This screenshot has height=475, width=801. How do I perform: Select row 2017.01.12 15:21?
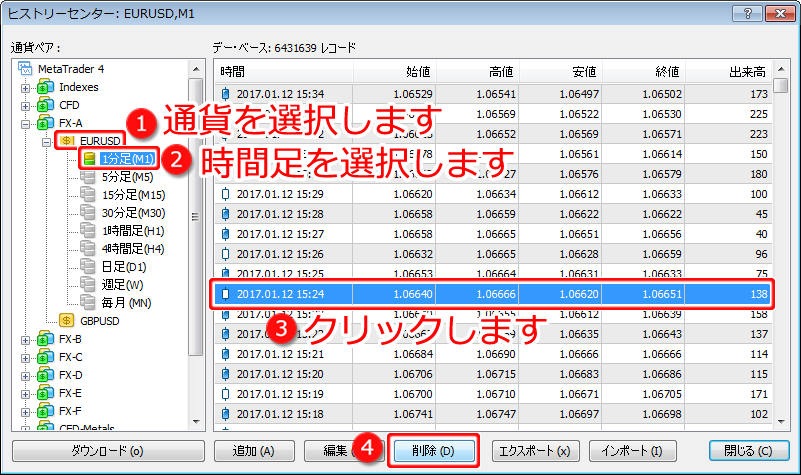click(x=493, y=354)
